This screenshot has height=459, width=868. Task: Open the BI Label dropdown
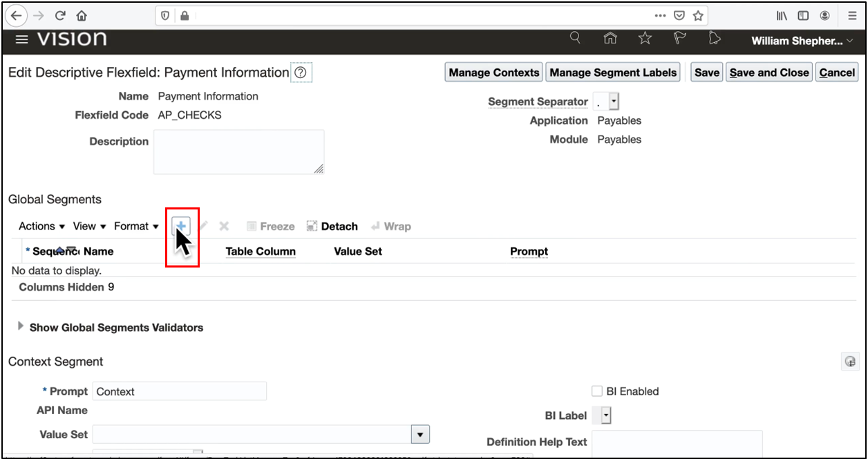coord(606,415)
